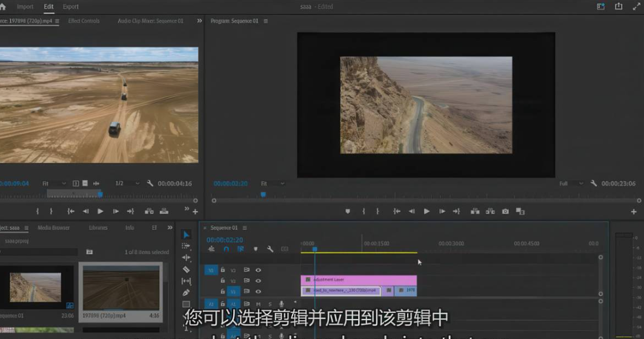Pick the Ripple Edit tool
The width and height of the screenshot is (644, 339).
pyautogui.click(x=186, y=258)
